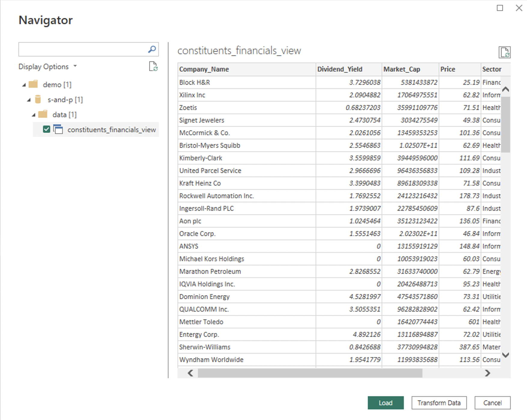Image resolution: width=527 pixels, height=420 pixels.
Task: Click the United Parcel Service cell
Action: pos(247,171)
